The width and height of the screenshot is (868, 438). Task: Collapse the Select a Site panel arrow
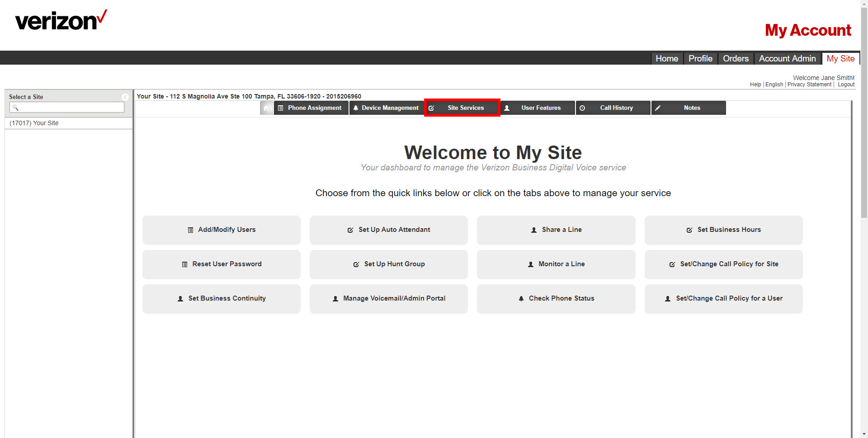coord(125,97)
